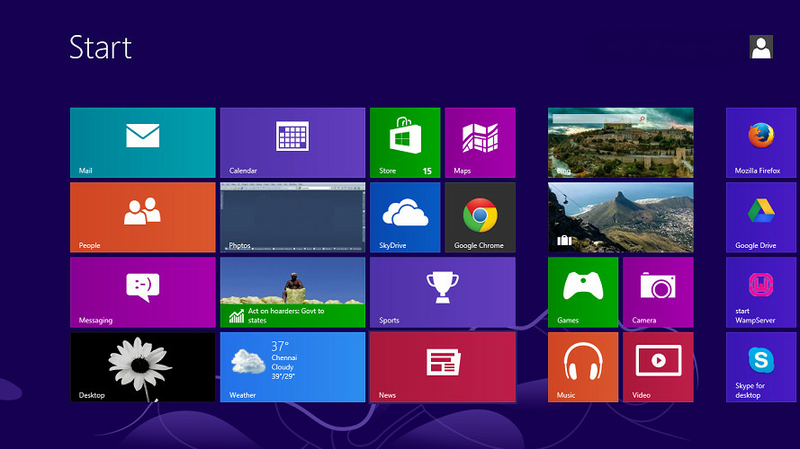
Task: Open the Camera app tile
Action: [x=657, y=292]
